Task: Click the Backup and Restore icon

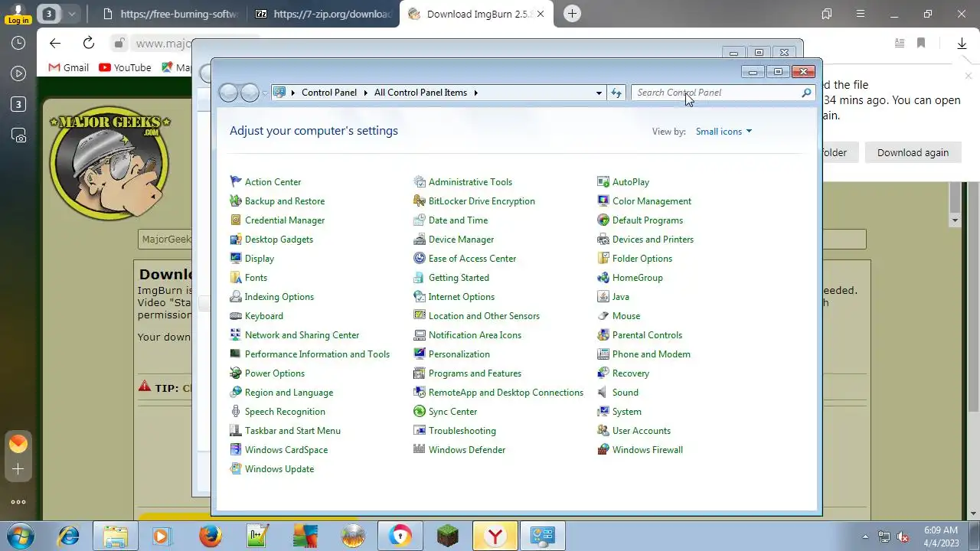Action: (236, 201)
